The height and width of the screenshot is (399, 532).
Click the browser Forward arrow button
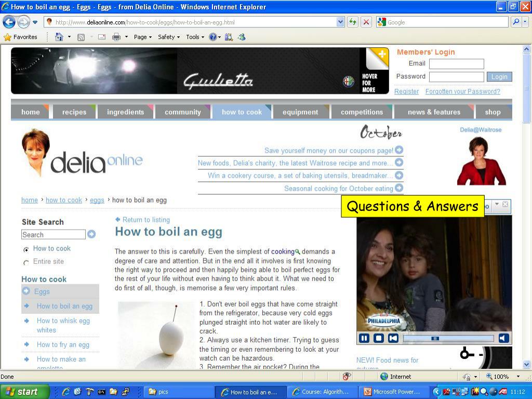23,22
